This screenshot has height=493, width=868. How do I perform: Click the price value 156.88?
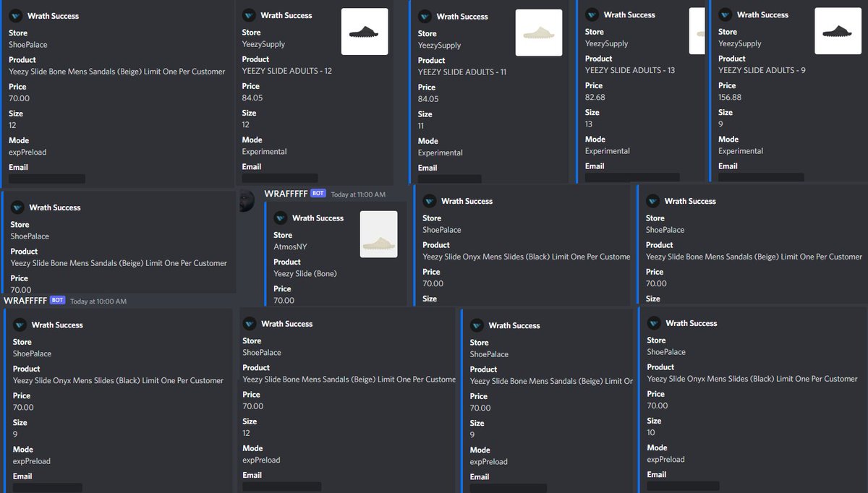(x=730, y=97)
